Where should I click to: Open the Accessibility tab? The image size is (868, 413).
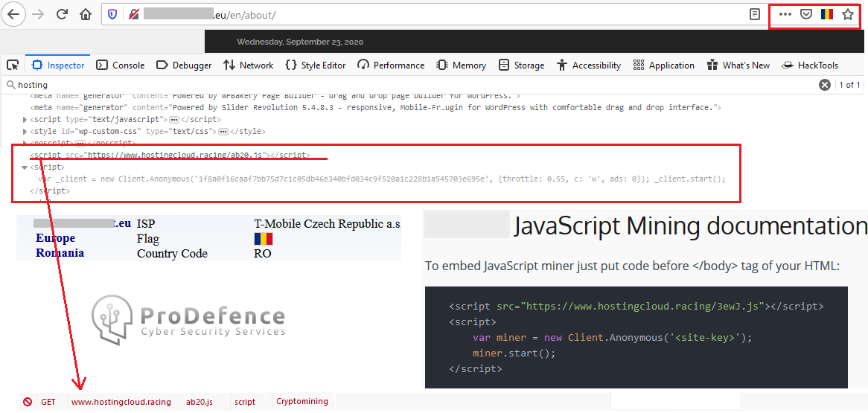(589, 65)
